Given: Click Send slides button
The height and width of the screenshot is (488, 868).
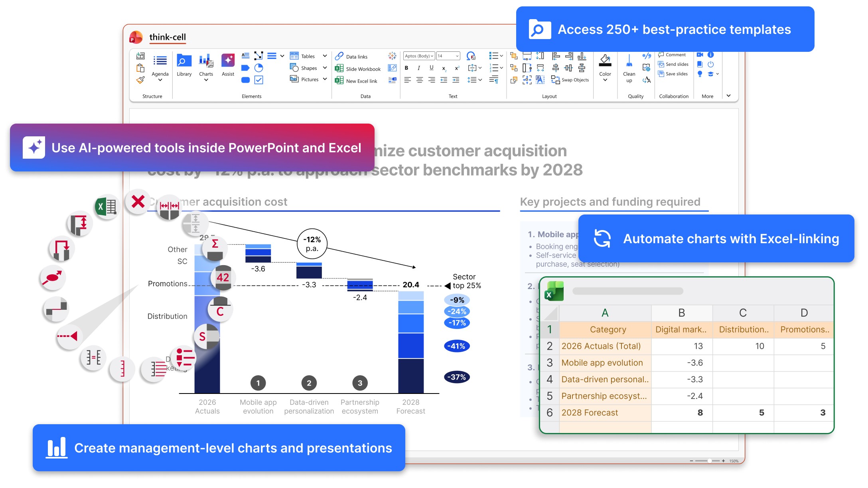Looking at the screenshot, I should (673, 64).
